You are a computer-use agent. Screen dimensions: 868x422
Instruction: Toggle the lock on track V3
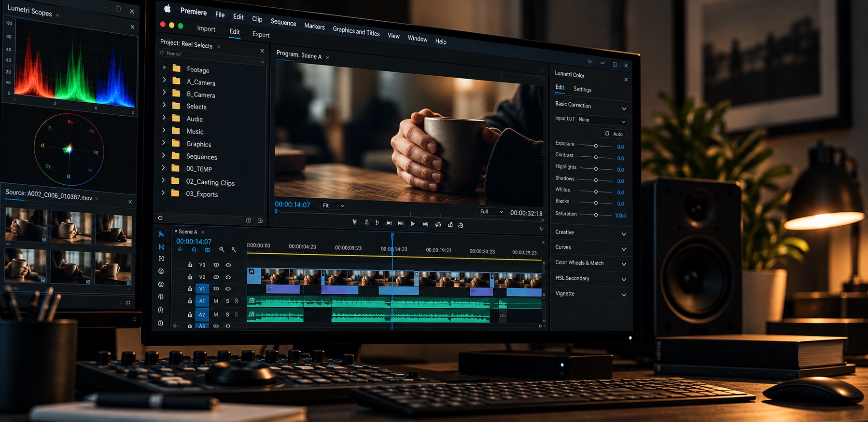(190, 264)
